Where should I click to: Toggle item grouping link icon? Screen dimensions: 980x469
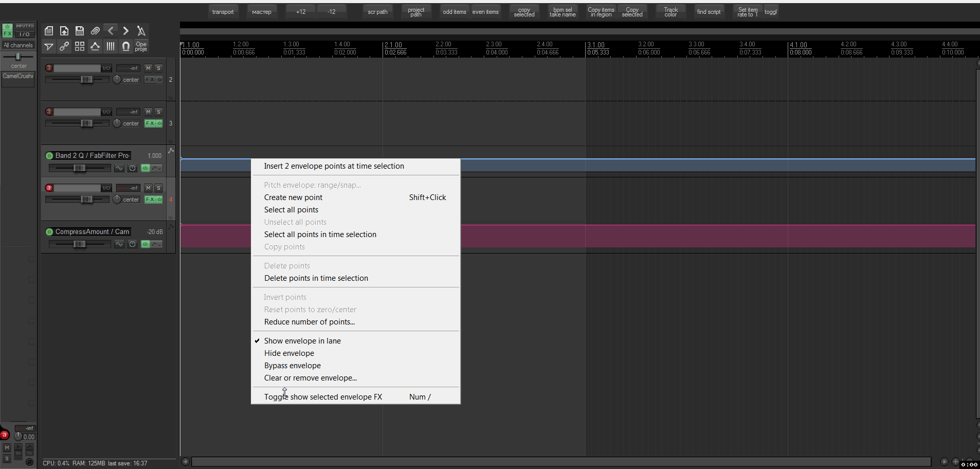point(64,46)
